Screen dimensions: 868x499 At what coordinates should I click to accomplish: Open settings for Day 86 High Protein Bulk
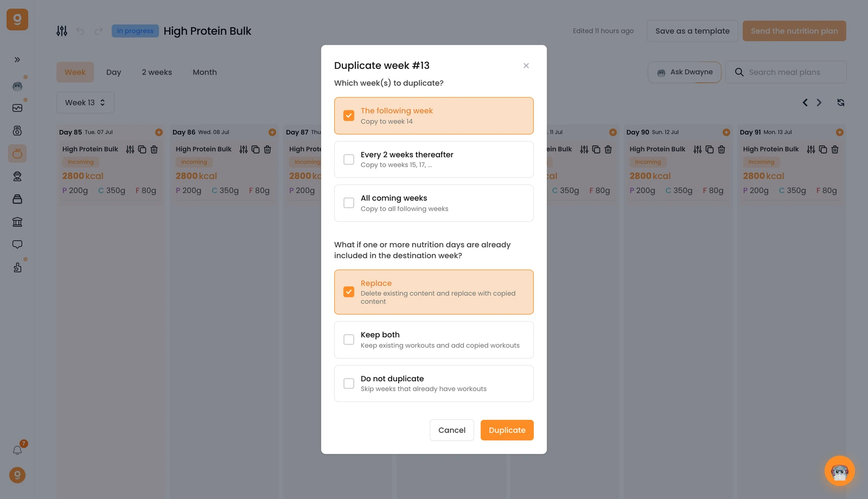244,149
